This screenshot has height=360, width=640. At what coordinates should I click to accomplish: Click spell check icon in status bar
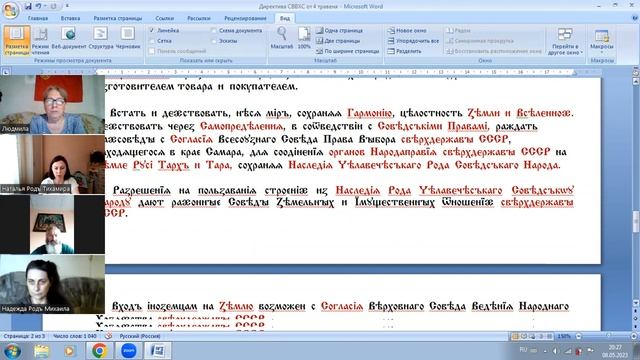pyautogui.click(x=109, y=336)
